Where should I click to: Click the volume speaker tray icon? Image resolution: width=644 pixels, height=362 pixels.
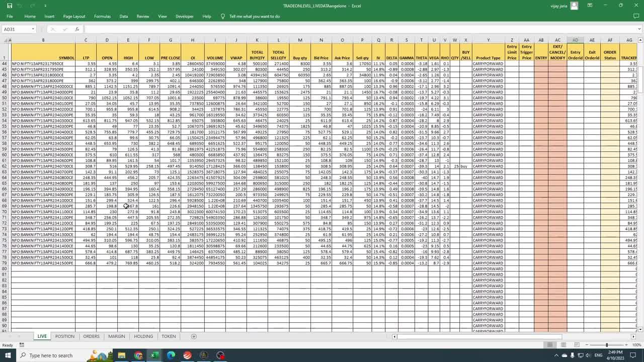(587, 355)
